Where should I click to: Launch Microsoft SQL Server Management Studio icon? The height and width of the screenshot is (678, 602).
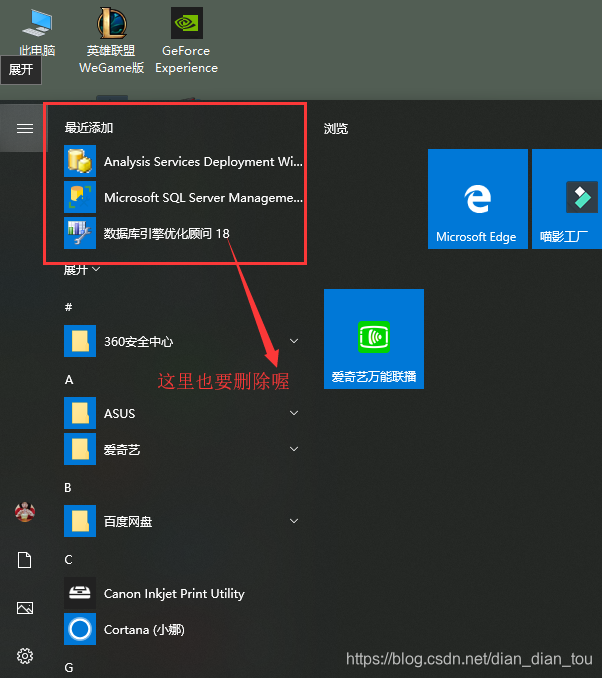coord(80,197)
